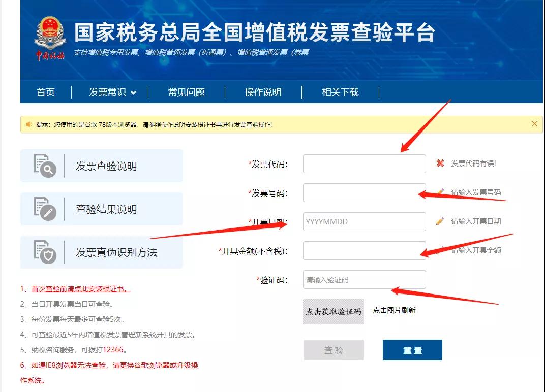
Task: Click the red X error icon beside 发票代码
Action: tap(440, 164)
